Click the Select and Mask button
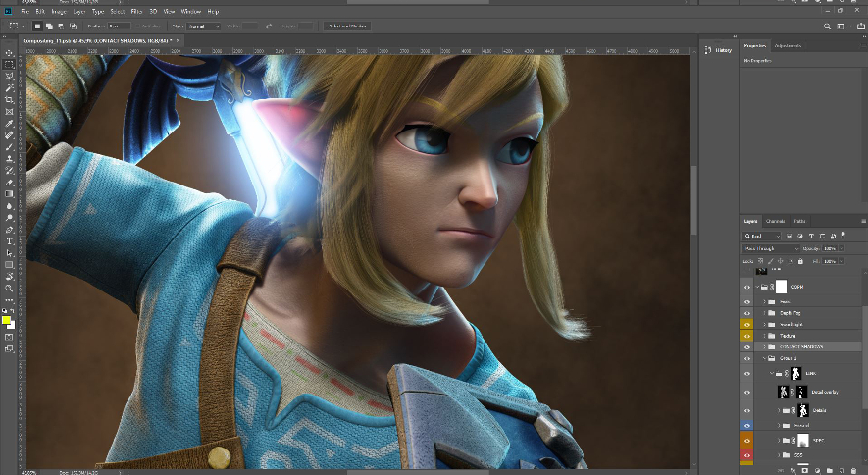 pyautogui.click(x=347, y=26)
